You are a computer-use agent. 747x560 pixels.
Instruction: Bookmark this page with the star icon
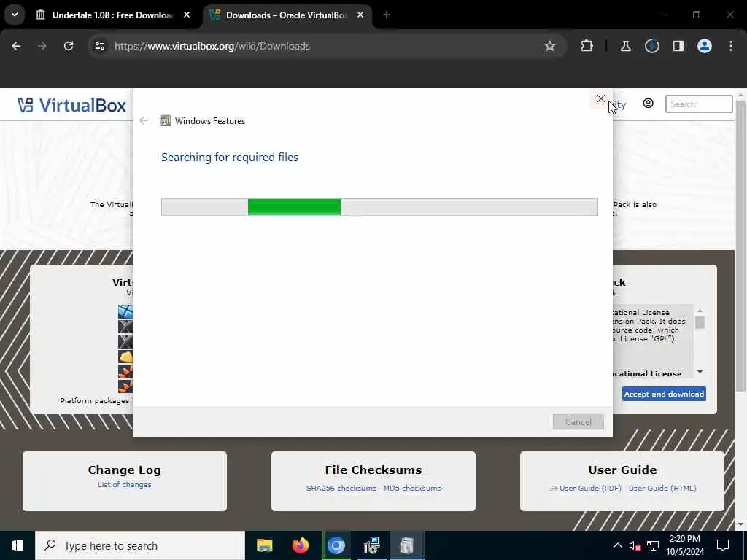[x=550, y=46]
